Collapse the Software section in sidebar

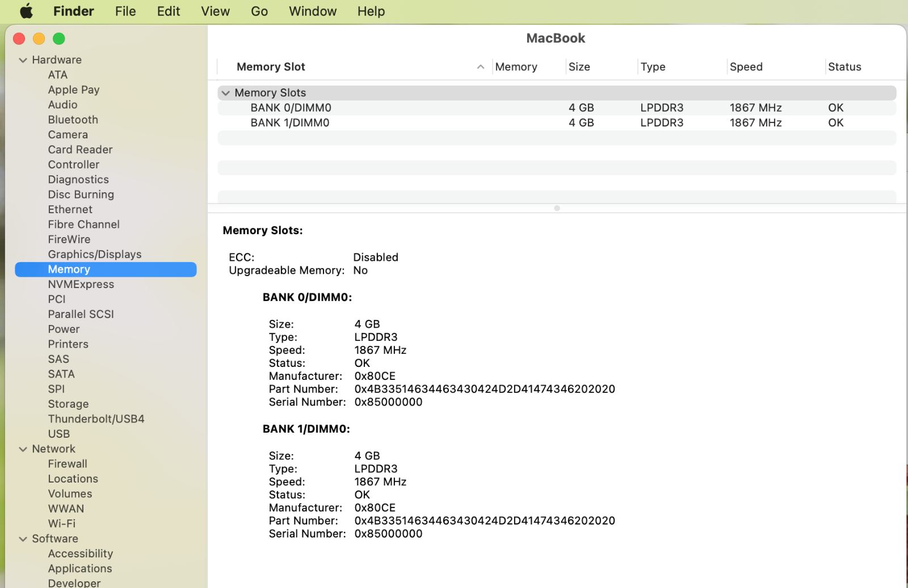tap(23, 539)
